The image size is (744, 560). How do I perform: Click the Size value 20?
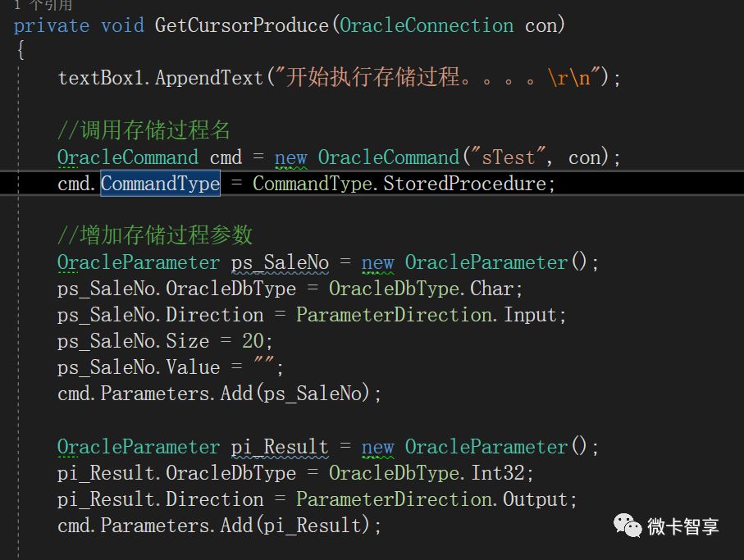(x=253, y=341)
